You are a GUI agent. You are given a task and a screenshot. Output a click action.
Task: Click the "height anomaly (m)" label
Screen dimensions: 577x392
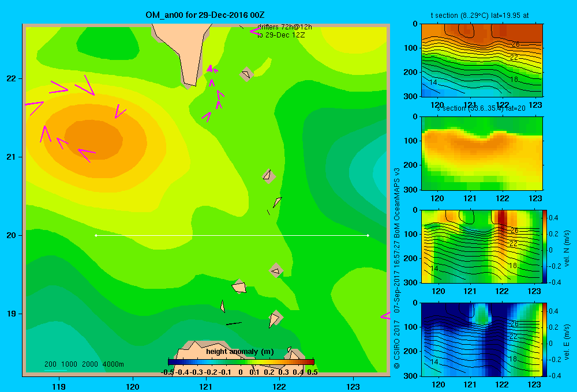pyautogui.click(x=240, y=352)
